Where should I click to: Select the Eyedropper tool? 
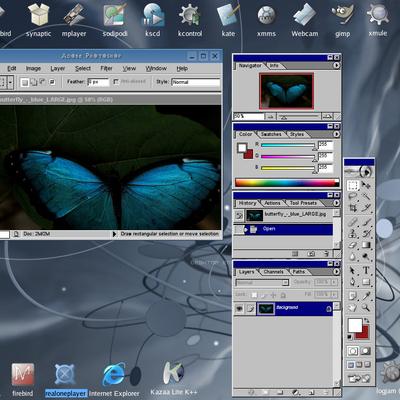tap(366, 296)
